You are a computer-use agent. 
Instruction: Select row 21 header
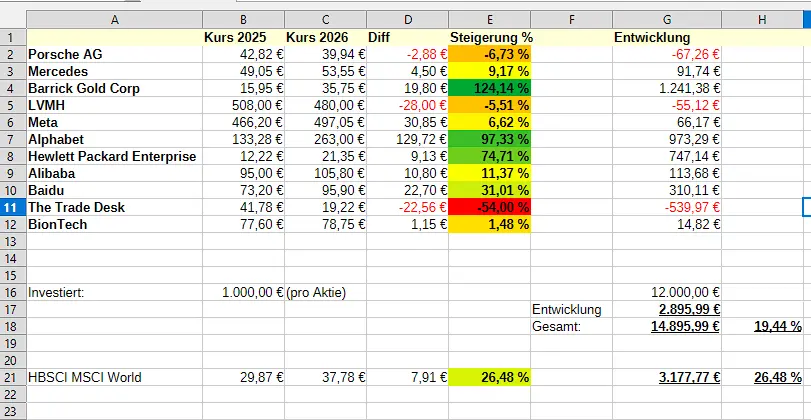(x=12, y=377)
